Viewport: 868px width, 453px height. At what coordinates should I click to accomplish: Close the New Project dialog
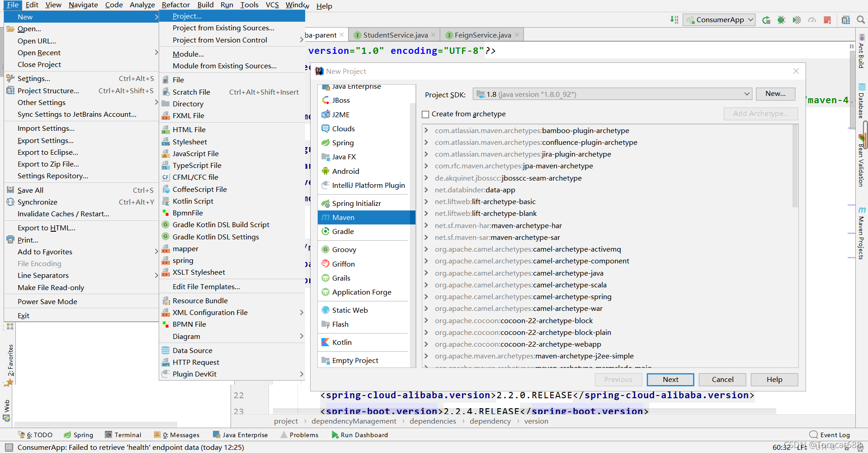tap(796, 71)
